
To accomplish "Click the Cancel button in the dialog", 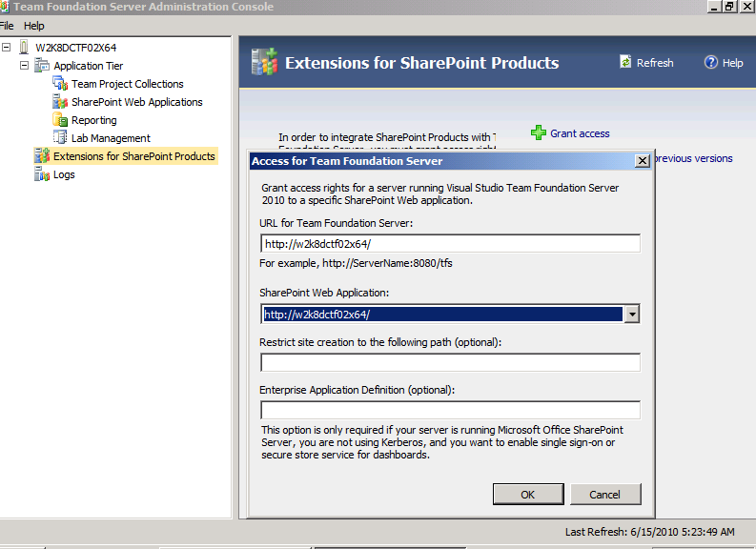I will click(605, 495).
